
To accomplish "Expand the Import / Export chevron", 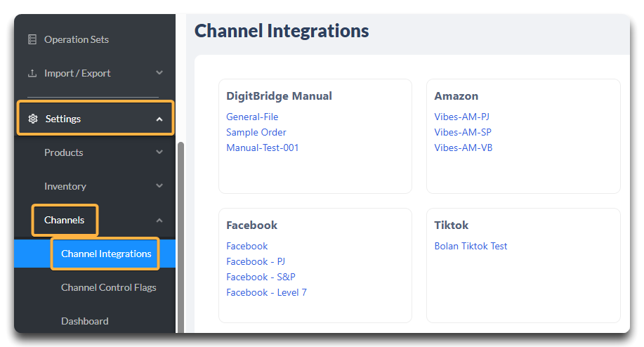I will [x=159, y=72].
